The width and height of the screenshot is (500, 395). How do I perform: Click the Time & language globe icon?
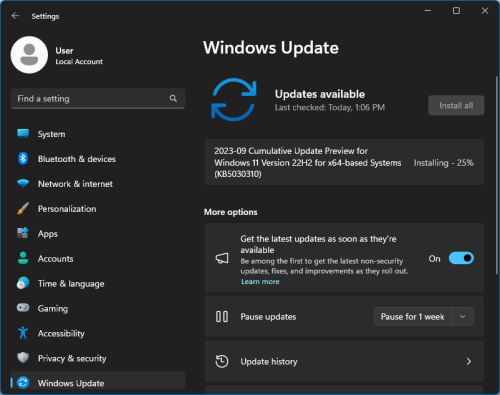pyautogui.click(x=23, y=283)
